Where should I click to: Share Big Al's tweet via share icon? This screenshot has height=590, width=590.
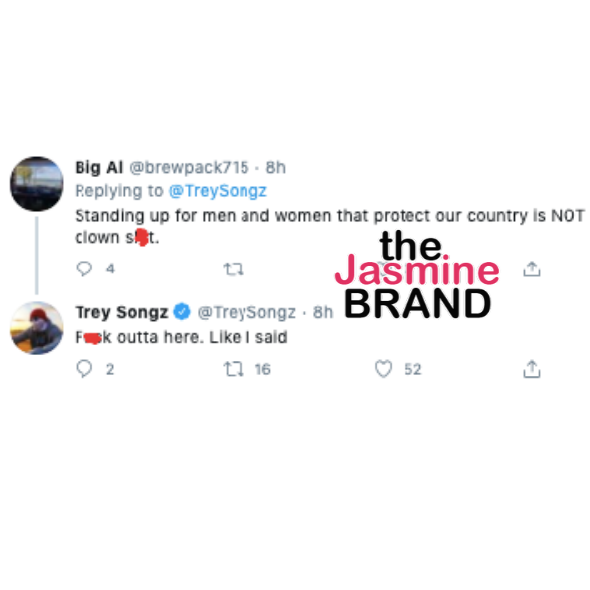click(532, 269)
